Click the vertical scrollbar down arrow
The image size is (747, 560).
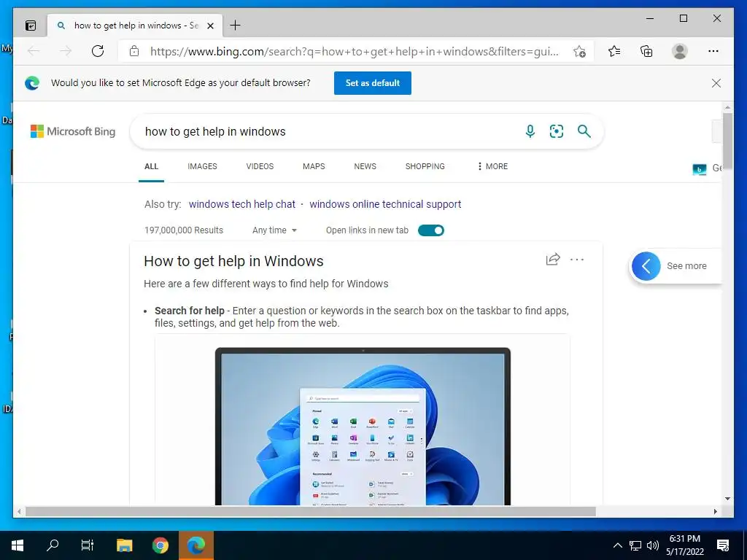pos(727,499)
